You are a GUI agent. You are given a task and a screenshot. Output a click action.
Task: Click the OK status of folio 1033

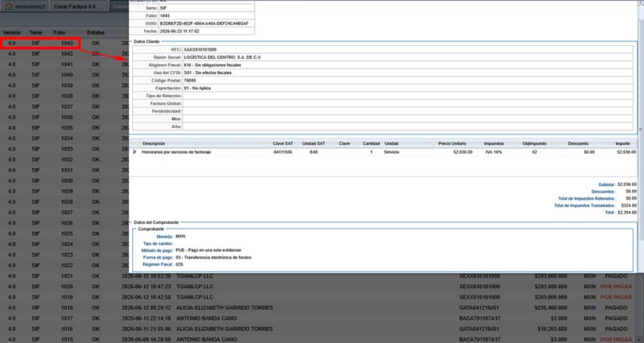click(x=96, y=149)
